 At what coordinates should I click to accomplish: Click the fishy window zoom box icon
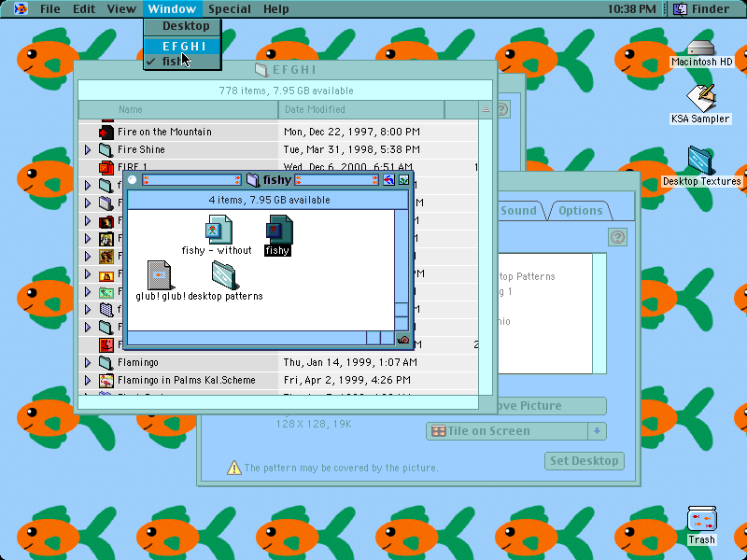(388, 179)
